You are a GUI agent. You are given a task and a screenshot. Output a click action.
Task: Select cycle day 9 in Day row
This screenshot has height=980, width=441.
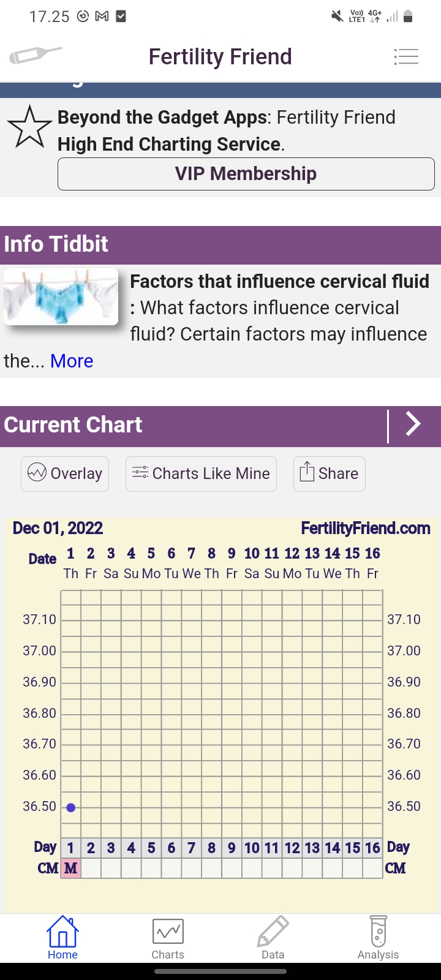[x=232, y=848]
